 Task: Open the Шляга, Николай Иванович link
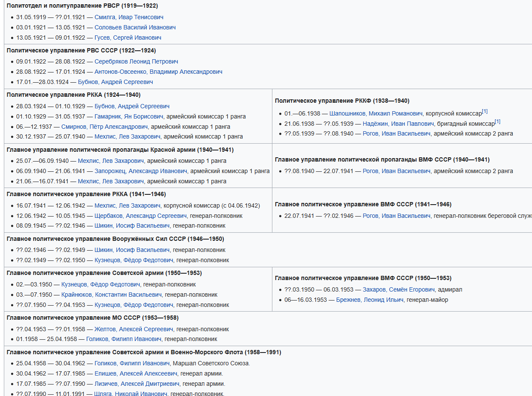130,393
